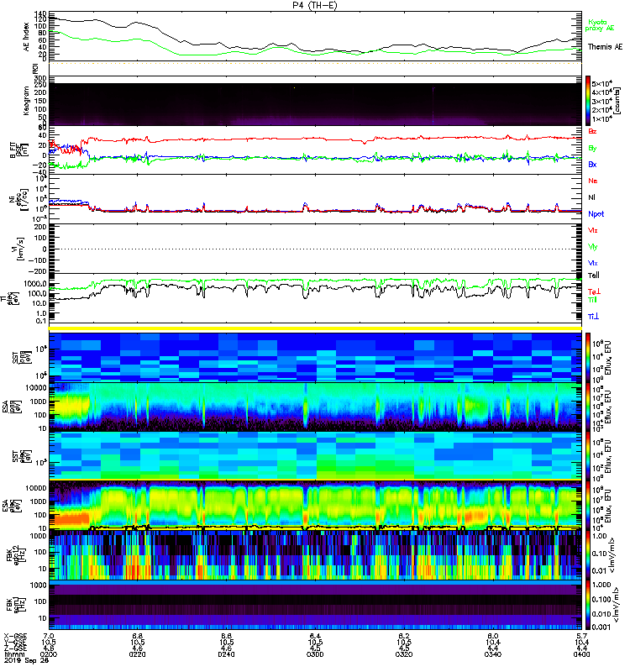
Task: Select the green "Viy" legend label
Action: pos(593,247)
